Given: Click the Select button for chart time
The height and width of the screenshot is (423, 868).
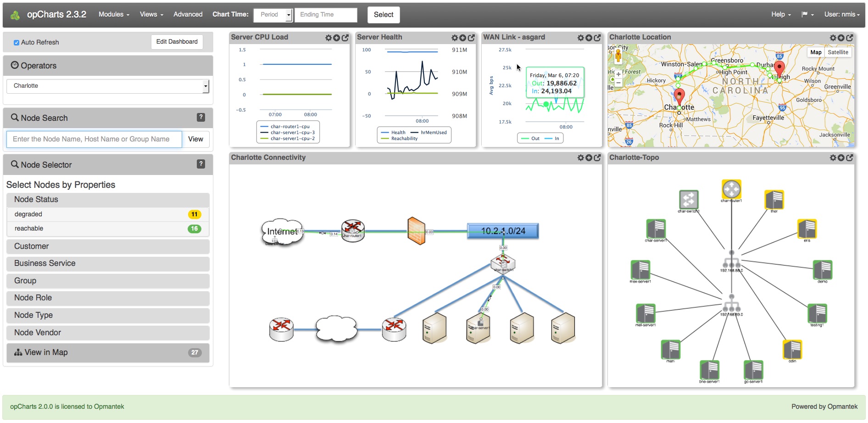Looking at the screenshot, I should [384, 15].
